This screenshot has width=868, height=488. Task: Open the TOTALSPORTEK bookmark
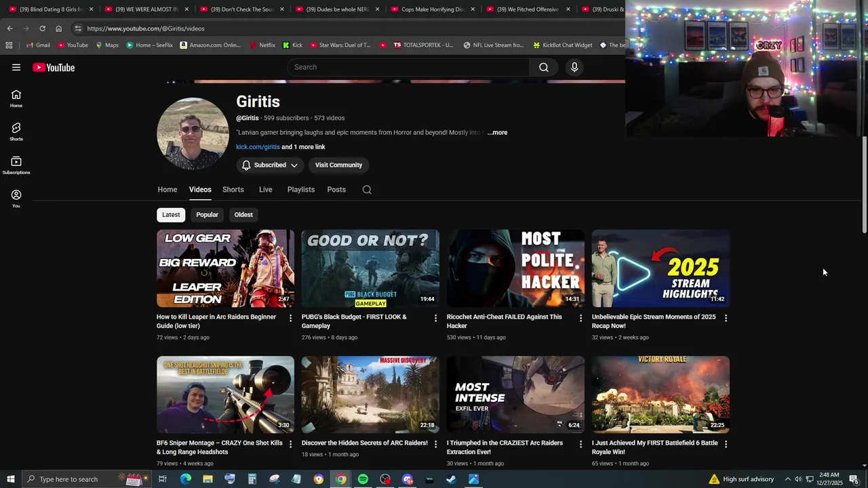(x=423, y=45)
